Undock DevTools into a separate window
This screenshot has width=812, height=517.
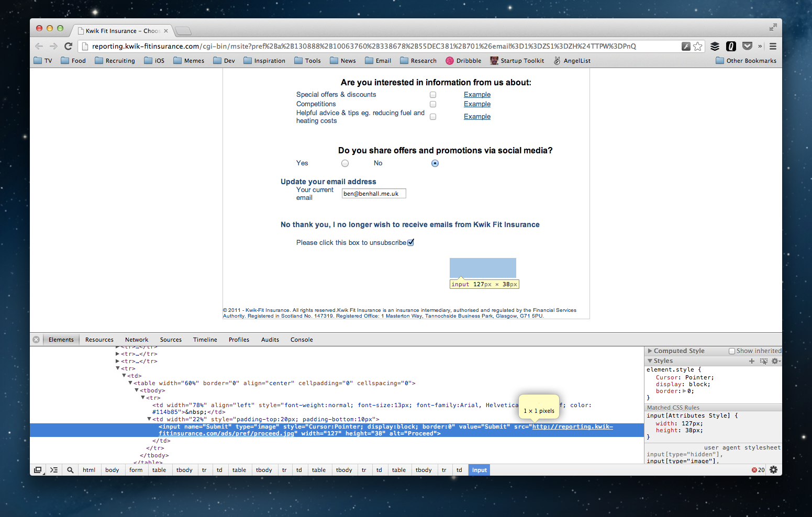click(x=38, y=470)
